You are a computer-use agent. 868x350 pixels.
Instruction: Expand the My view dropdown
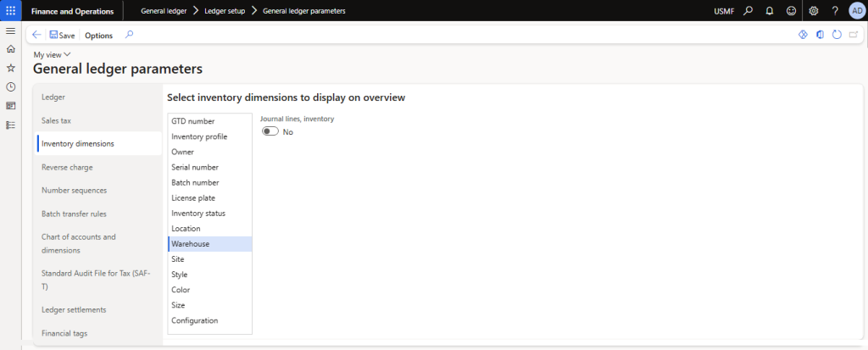(x=52, y=54)
